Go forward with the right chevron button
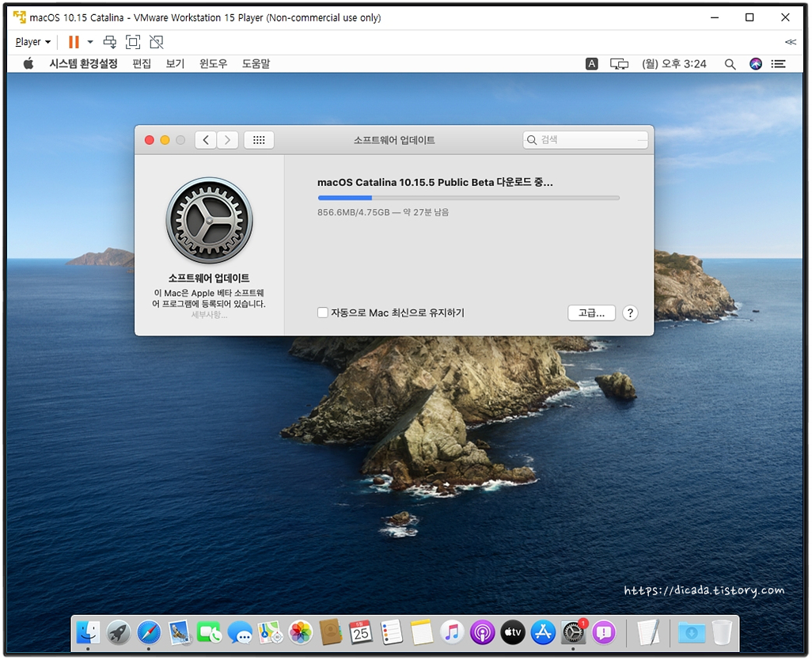 click(x=227, y=140)
